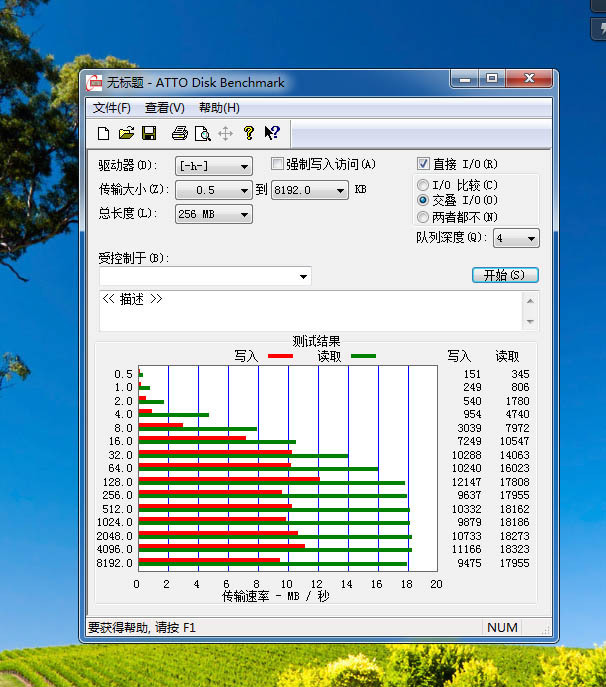The height and width of the screenshot is (687, 606).
Task: Click the 8192.0 row label on chart
Action: [114, 563]
